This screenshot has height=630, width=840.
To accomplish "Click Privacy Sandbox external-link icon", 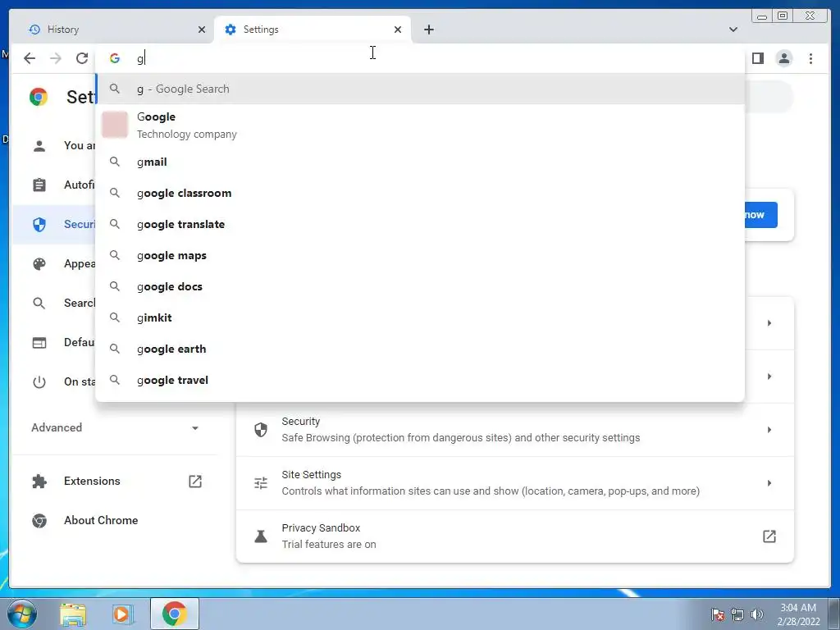I will click(x=769, y=536).
